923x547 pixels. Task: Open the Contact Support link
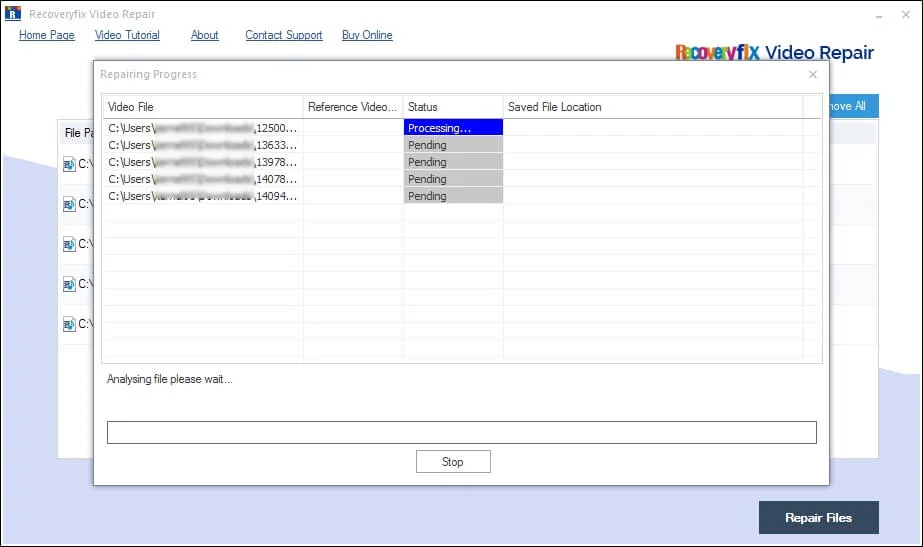(x=284, y=35)
